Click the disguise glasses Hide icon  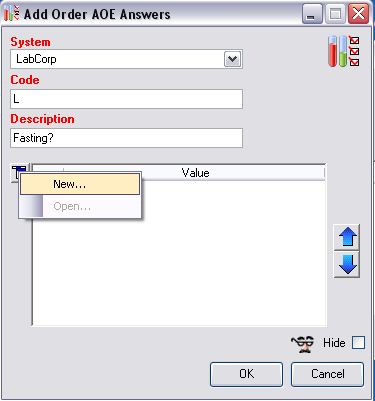point(303,344)
